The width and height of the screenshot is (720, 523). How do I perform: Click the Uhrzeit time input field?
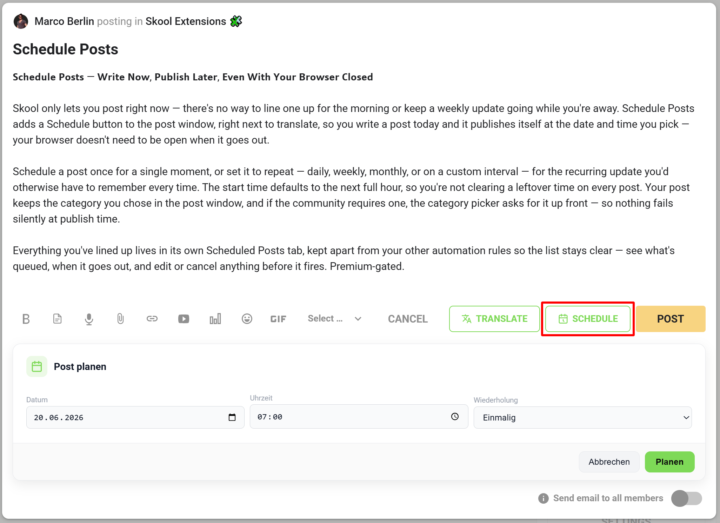tap(359, 416)
